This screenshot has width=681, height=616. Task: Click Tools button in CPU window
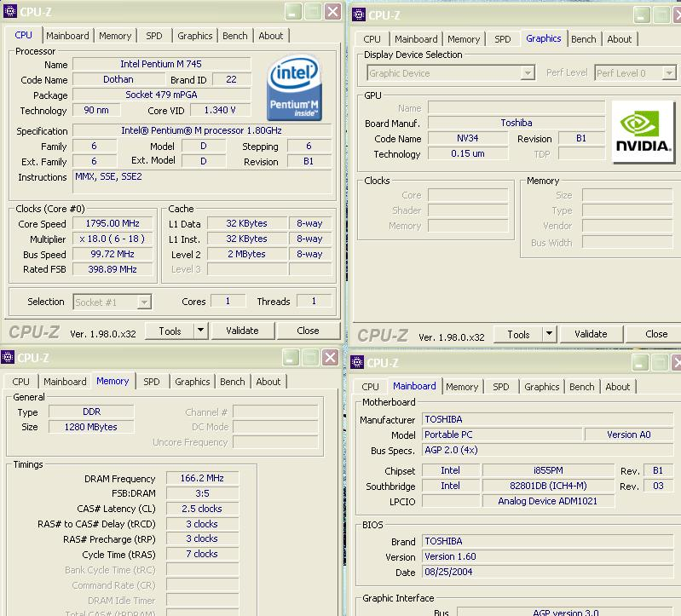[170, 331]
